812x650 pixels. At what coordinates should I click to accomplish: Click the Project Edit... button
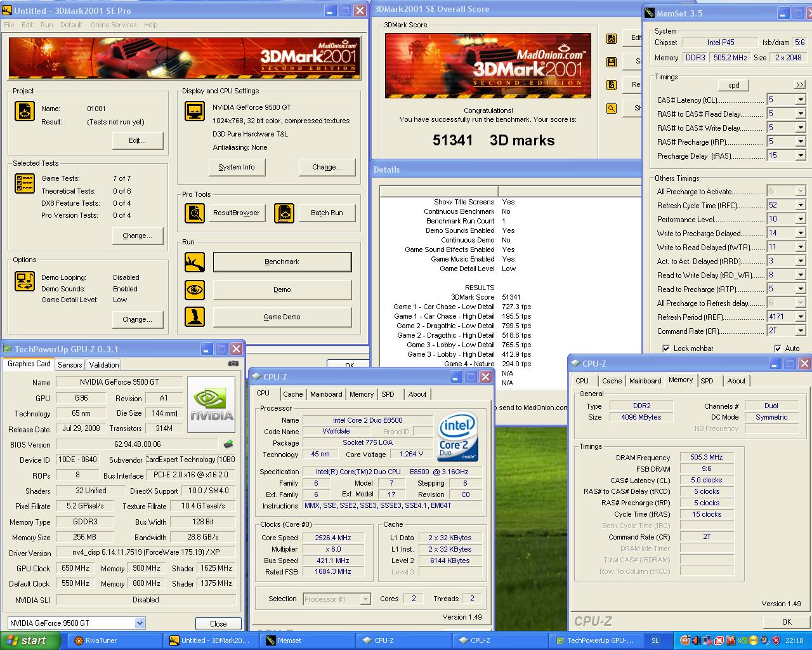point(138,140)
